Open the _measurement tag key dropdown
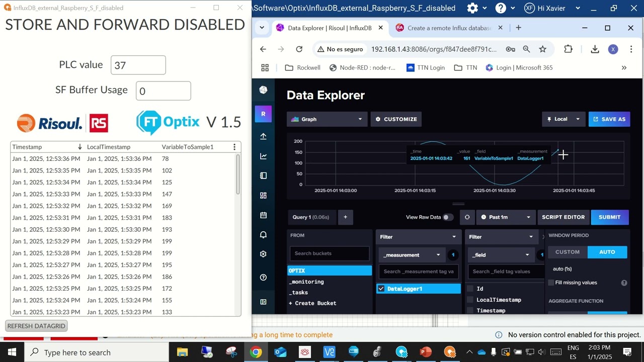This screenshot has width=644, height=362. coord(412,255)
